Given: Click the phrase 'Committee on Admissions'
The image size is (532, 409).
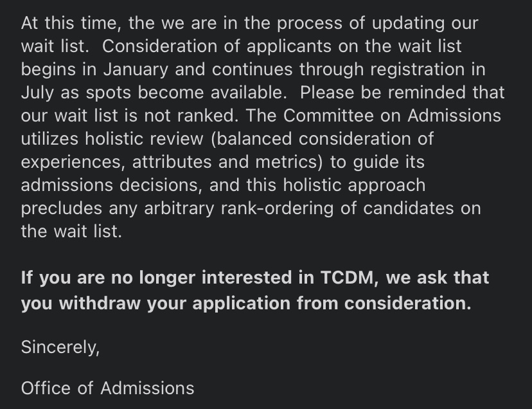Looking at the screenshot, I should pos(392,116).
